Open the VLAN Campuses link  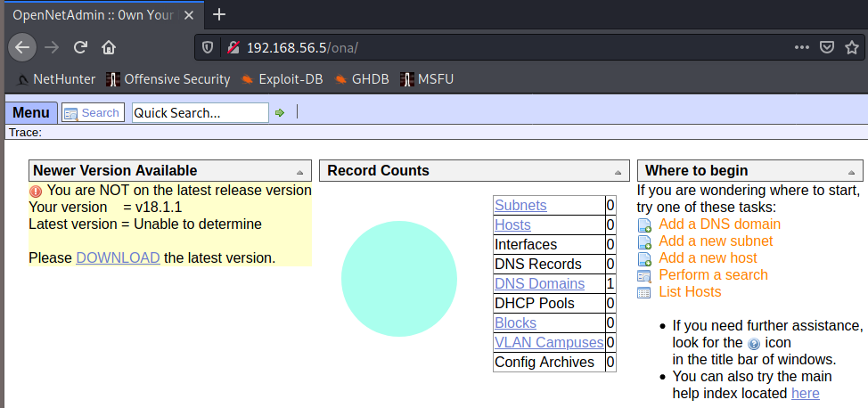[x=549, y=343]
